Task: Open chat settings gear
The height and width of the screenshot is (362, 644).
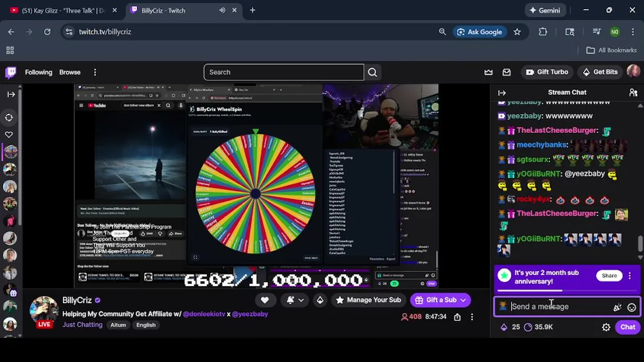Action: [606, 327]
